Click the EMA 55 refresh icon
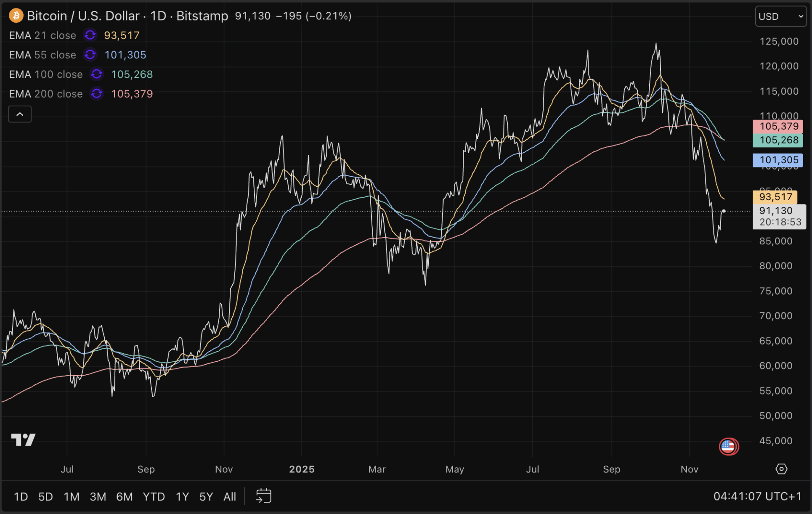This screenshot has height=514, width=812. pyautogui.click(x=90, y=55)
